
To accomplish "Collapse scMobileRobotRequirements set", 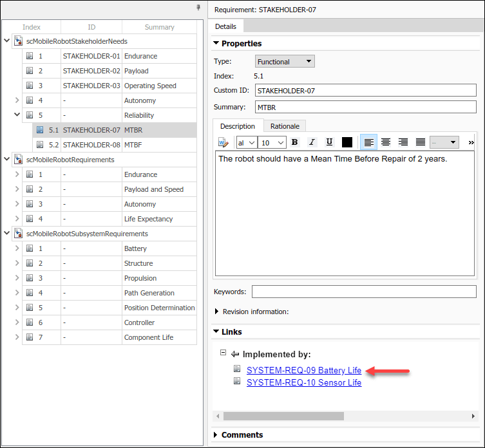I will pos(7,159).
